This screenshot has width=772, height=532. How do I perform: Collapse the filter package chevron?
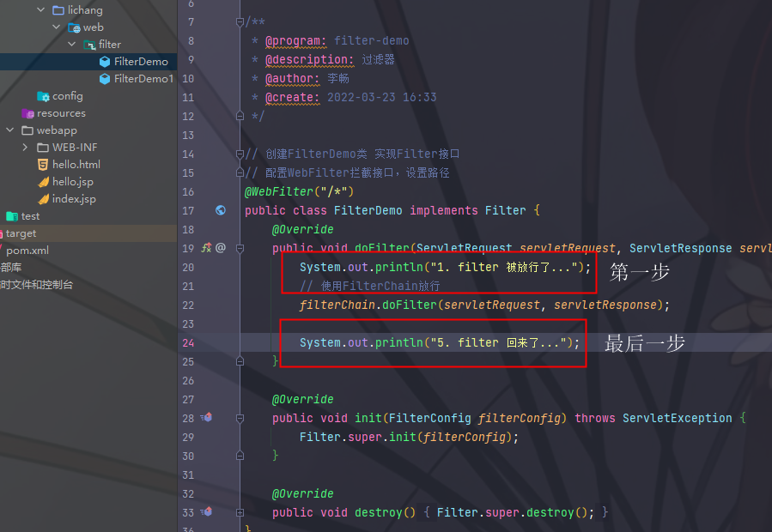tap(72, 45)
